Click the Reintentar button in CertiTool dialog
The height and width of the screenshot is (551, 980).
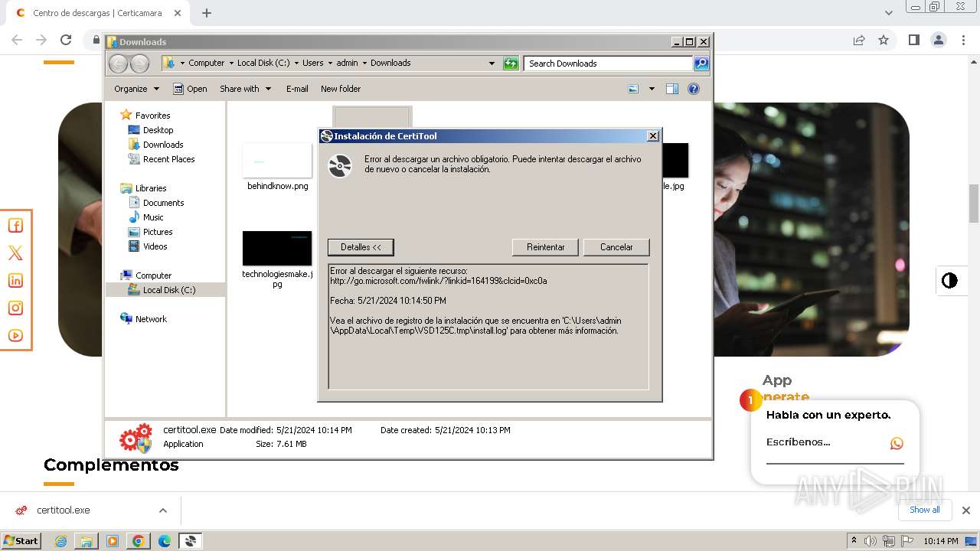tap(546, 247)
